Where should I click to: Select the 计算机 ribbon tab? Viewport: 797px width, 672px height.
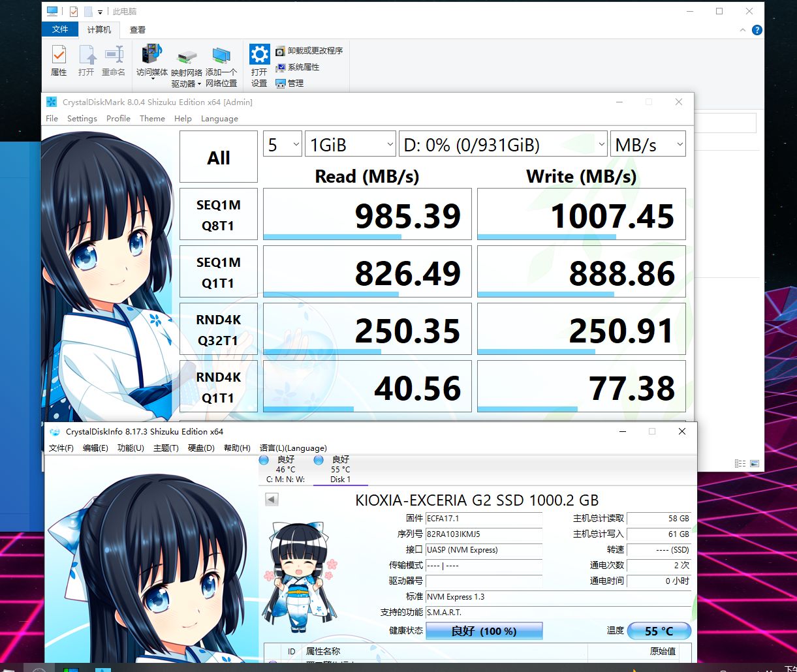99,29
